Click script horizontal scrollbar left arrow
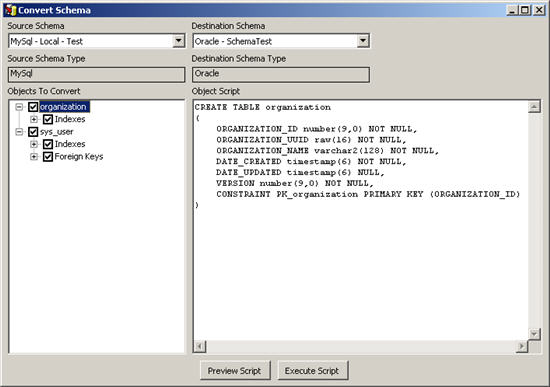The width and height of the screenshot is (550, 387). [x=200, y=347]
